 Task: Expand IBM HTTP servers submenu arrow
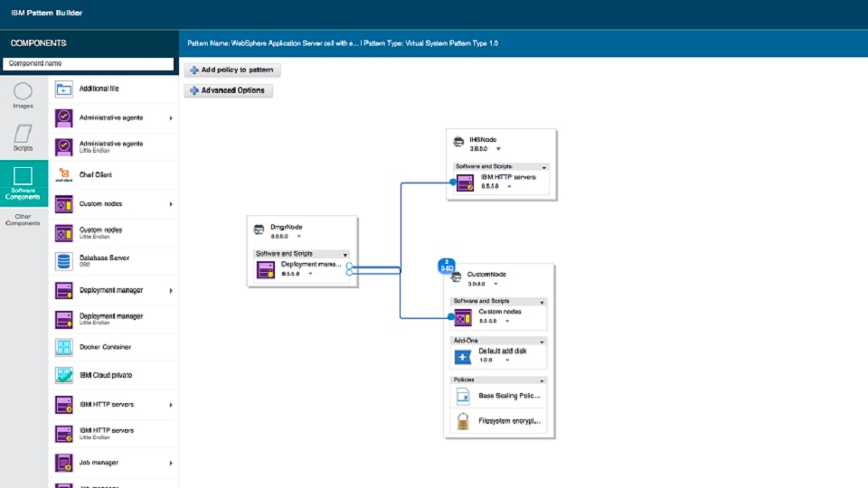click(171, 405)
